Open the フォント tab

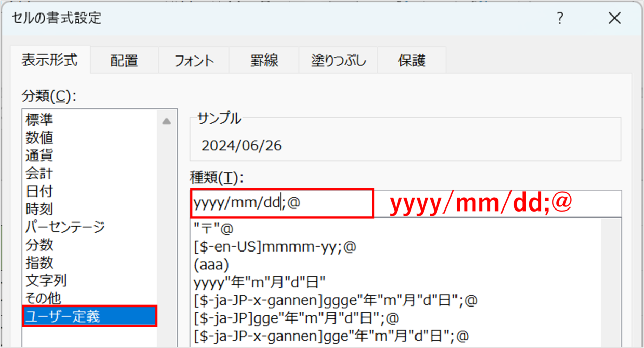click(x=194, y=61)
